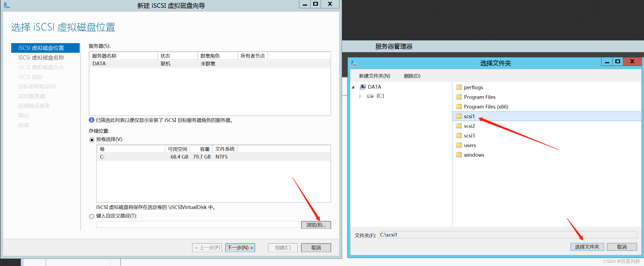Click the scsi3 folder icon
Image resolution: width=644 pixels, height=266 pixels.
(459, 136)
